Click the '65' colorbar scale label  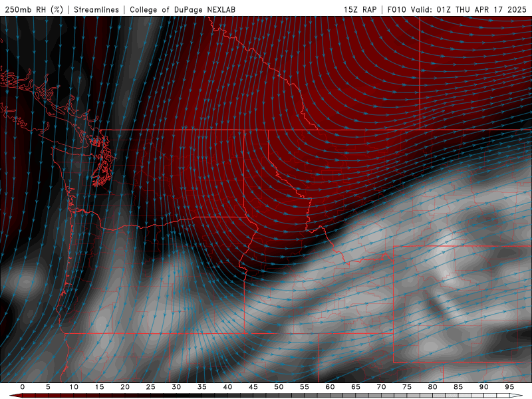coord(356,387)
